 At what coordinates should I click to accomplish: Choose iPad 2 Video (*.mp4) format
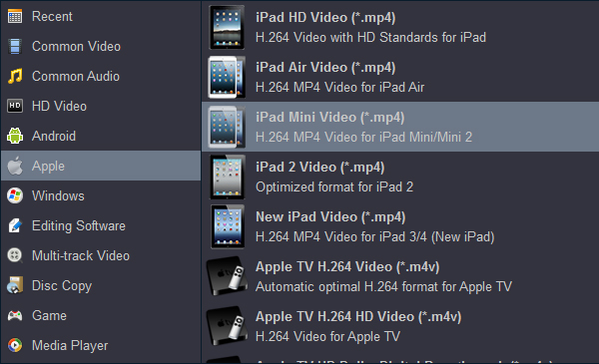[400, 177]
